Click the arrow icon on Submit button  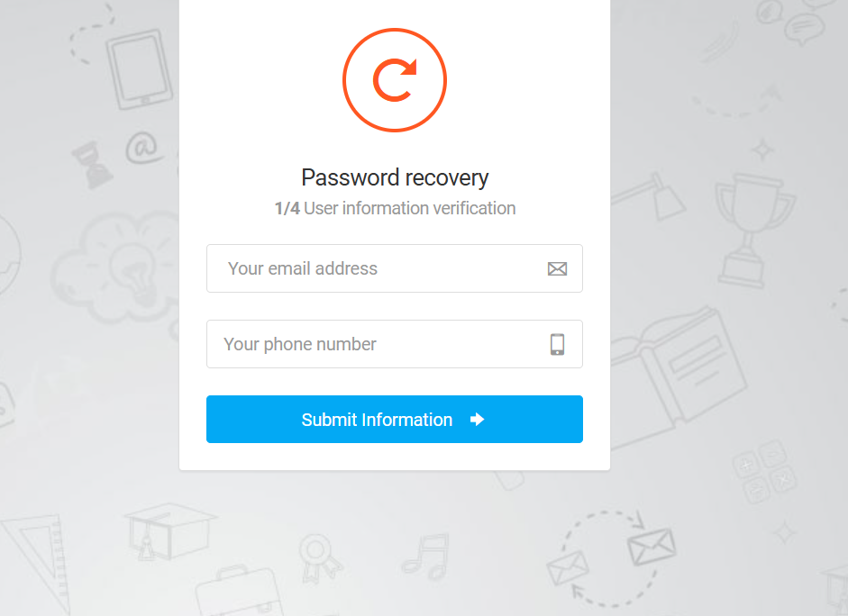(477, 420)
